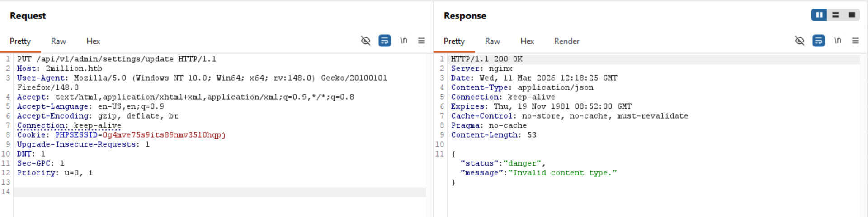Click the HTTP/1.1 200 OK status line
Screen dimensions: 868x217
(487, 59)
